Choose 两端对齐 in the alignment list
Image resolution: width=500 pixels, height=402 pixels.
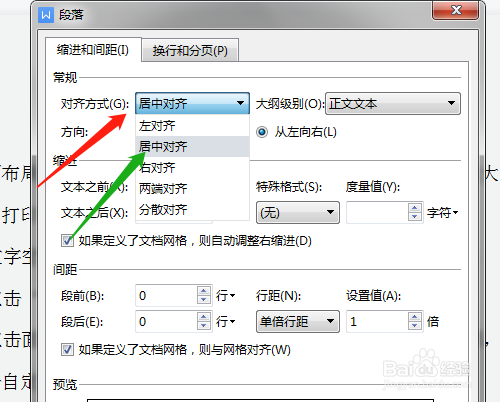tap(192, 189)
